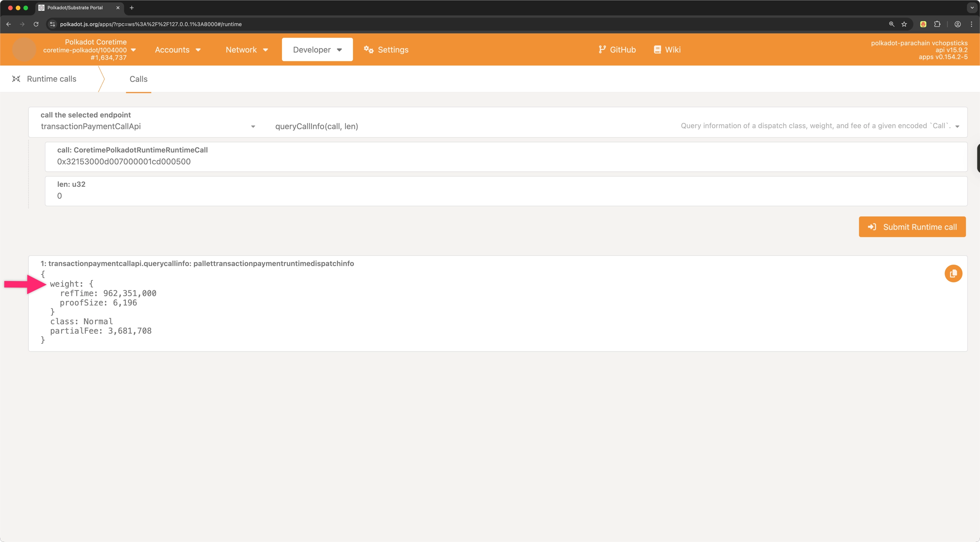Open the site information icon in address bar

53,24
